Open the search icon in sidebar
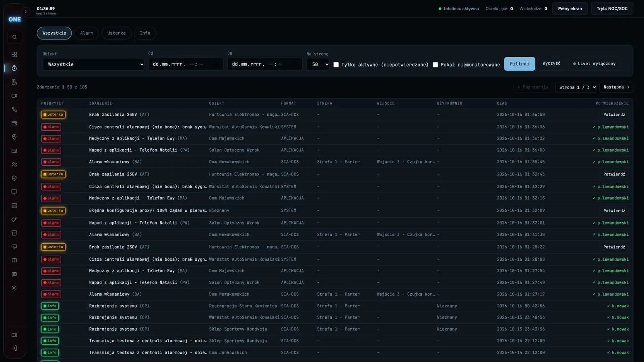 tap(14, 37)
